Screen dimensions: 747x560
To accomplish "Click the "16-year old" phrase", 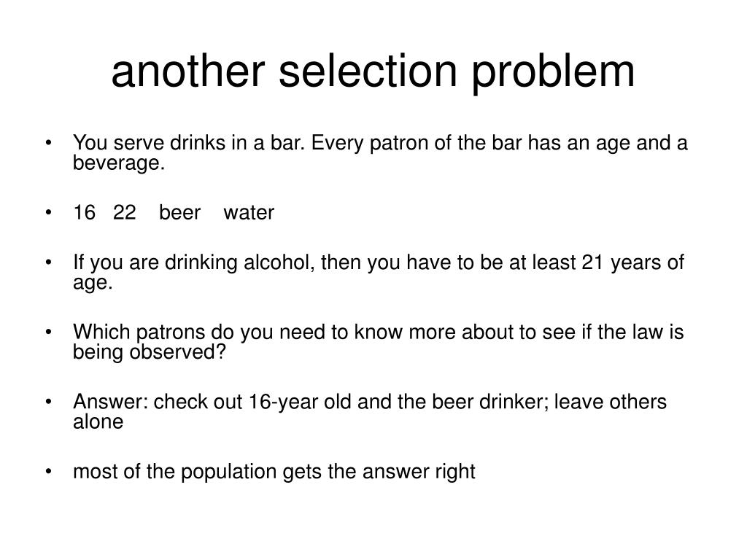I will coord(300,402).
